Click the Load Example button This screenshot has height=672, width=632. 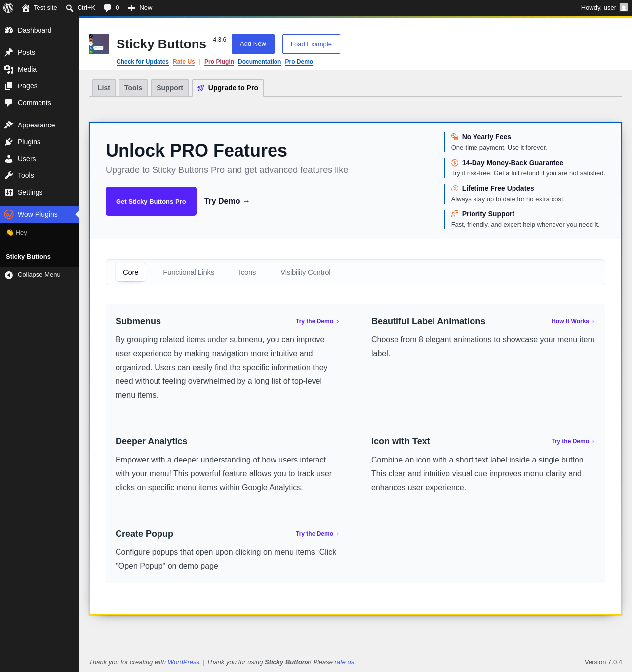click(x=311, y=44)
